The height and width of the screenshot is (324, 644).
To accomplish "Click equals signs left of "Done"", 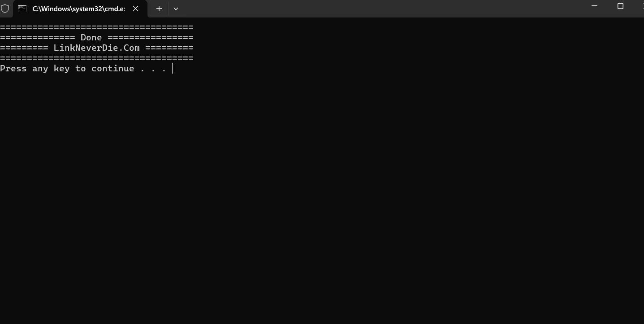I will coord(37,38).
